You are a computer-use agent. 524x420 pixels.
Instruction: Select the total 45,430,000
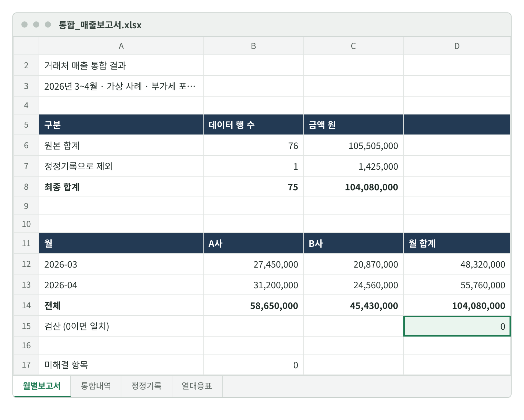[x=354, y=306]
